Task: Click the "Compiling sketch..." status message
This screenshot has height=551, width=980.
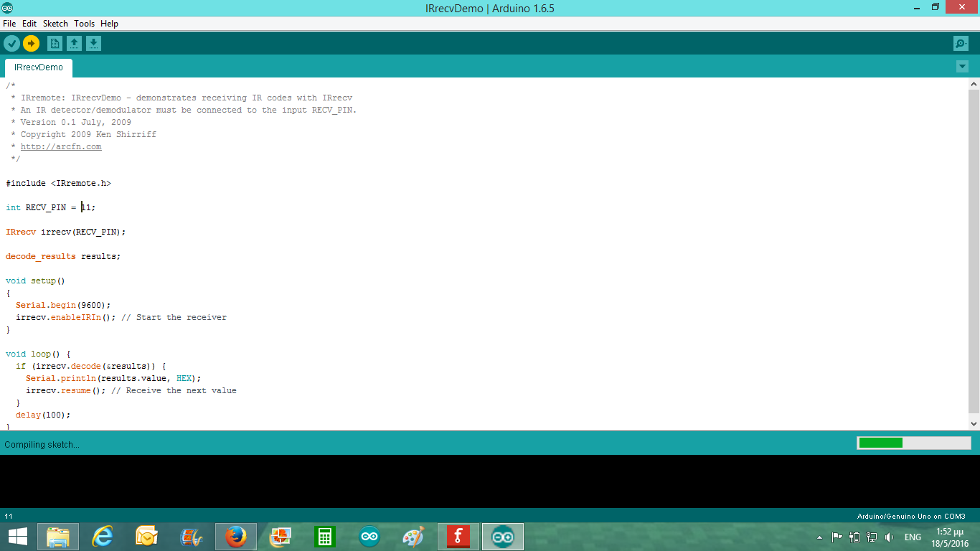Action: pos(42,445)
